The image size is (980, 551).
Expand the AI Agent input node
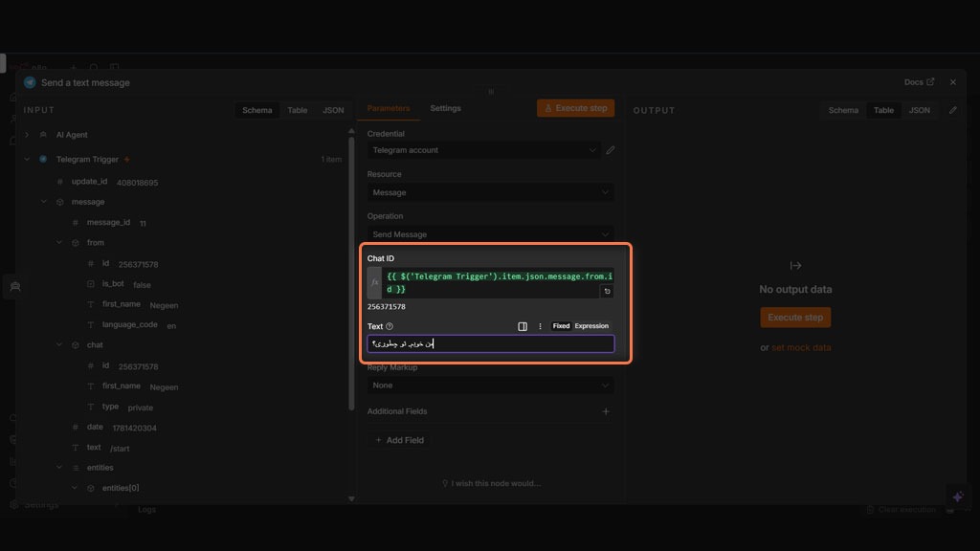click(x=27, y=134)
